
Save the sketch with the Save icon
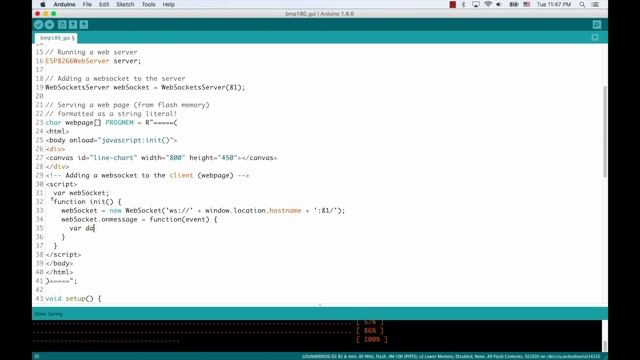pos(84,25)
